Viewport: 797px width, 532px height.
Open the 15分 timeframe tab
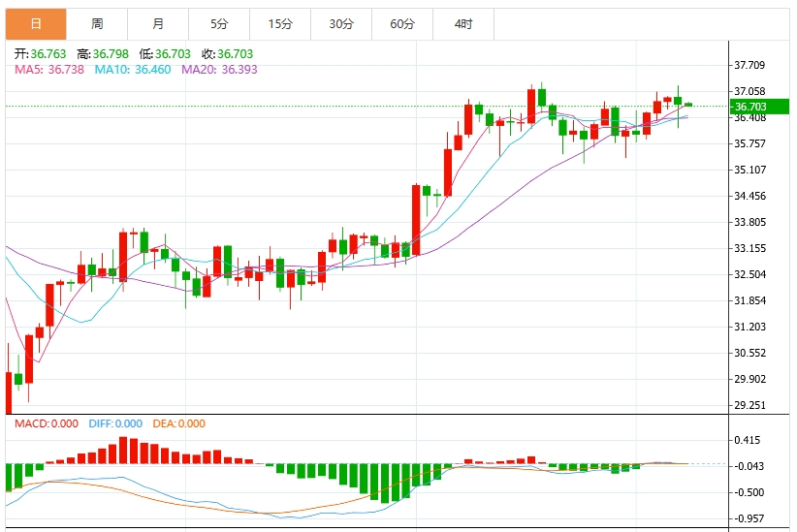(280, 24)
